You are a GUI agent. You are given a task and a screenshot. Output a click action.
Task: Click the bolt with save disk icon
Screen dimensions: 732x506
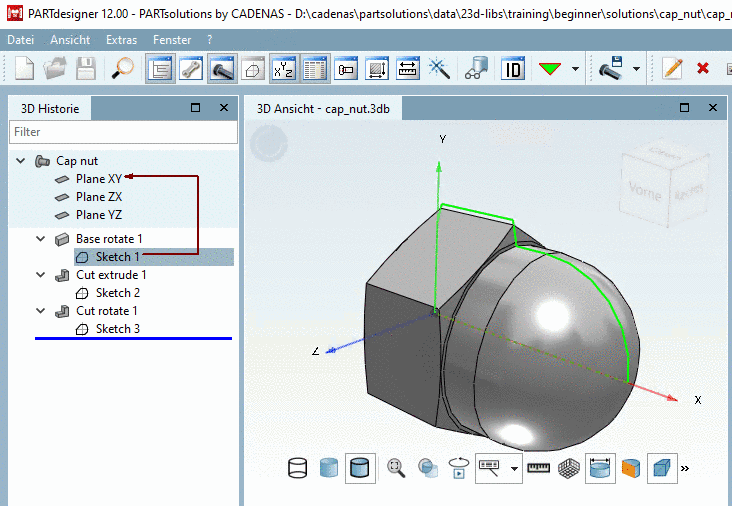click(611, 69)
